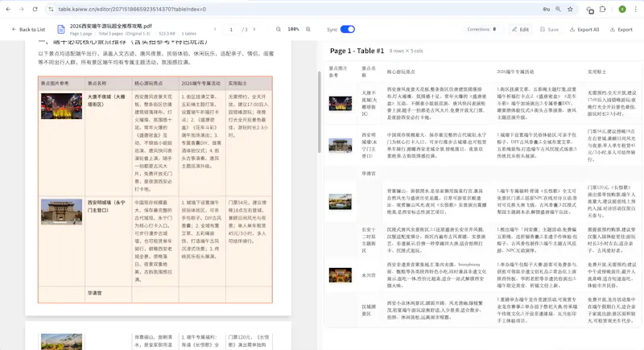Click the Save button
Image resolution: width=644 pixels, height=350 pixels.
(549, 30)
